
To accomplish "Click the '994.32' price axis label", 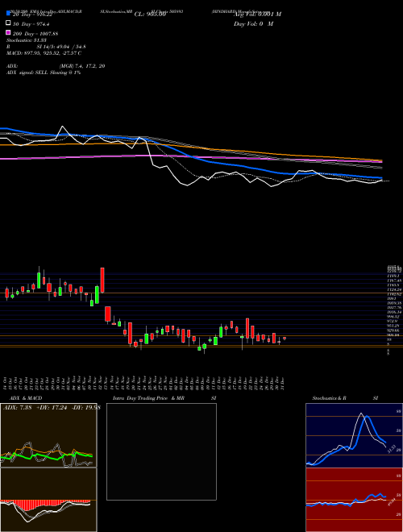I will point(393,316).
